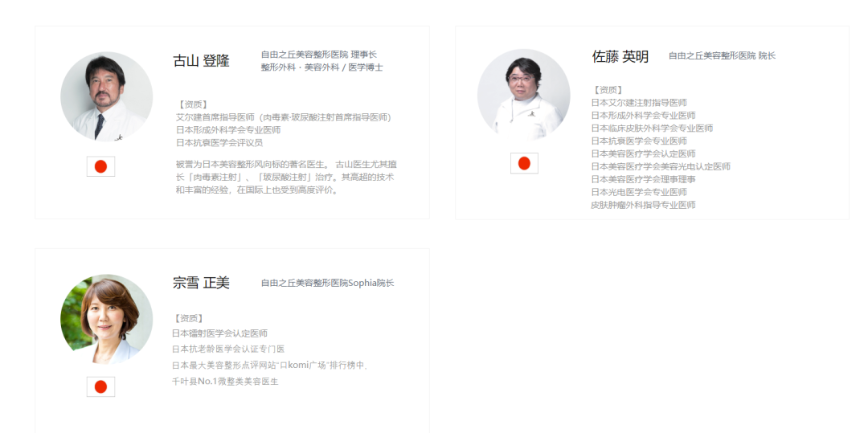Click the portrait photo of 古山 登隆

pyautogui.click(x=107, y=98)
